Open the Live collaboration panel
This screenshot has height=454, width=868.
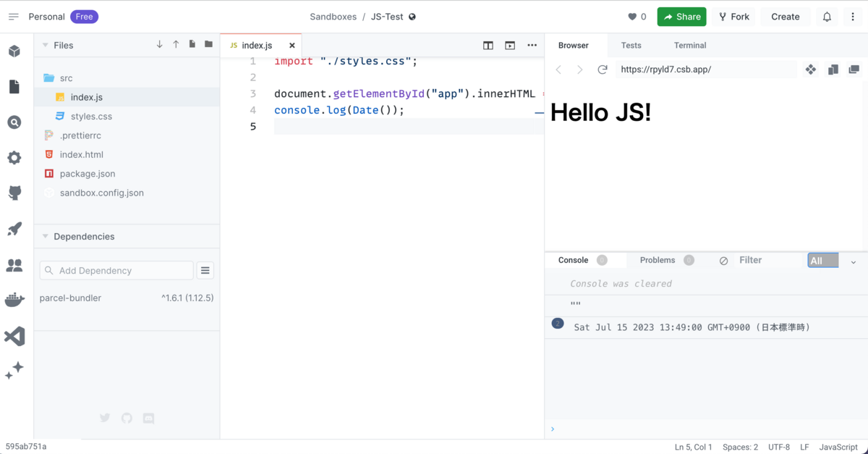pos(14,265)
